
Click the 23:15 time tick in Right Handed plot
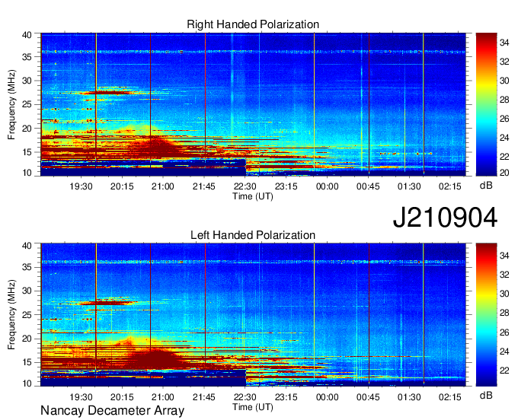tap(286, 186)
